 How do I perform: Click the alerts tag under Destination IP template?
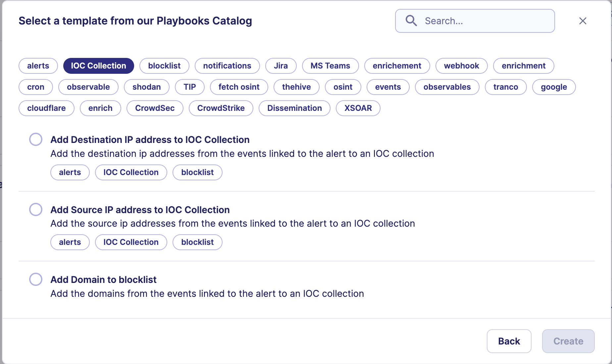coord(70,172)
